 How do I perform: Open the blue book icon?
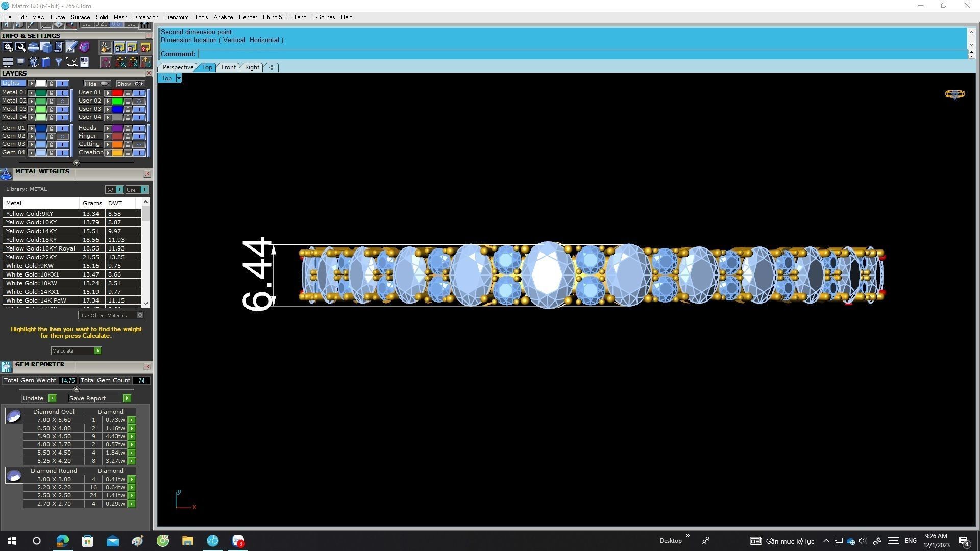tap(46, 62)
